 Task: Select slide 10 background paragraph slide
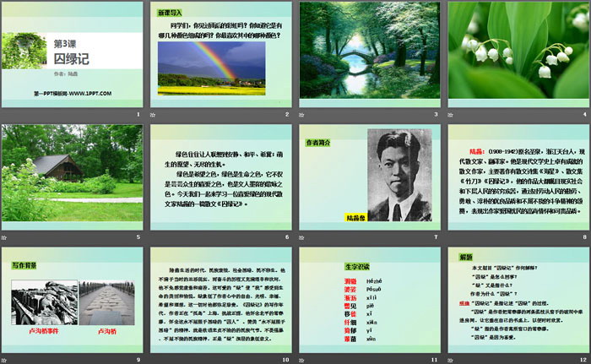(221, 300)
